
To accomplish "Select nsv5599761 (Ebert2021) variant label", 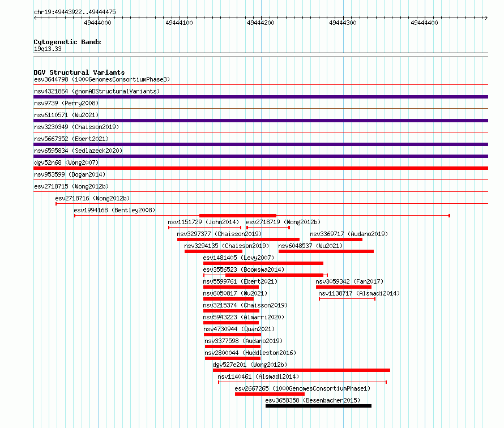I will coord(240,281).
